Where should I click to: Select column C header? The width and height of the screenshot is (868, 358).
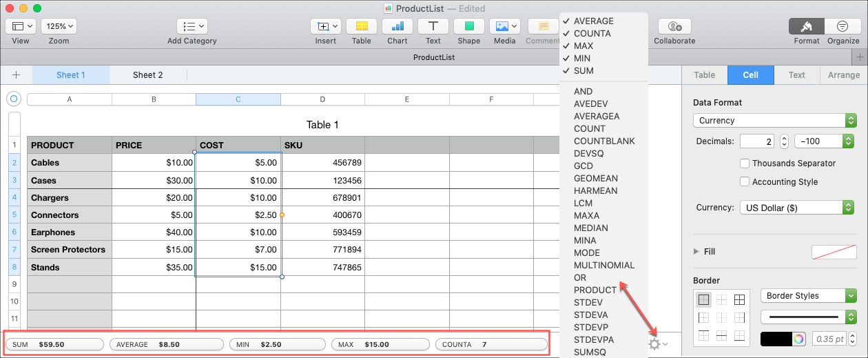238,99
